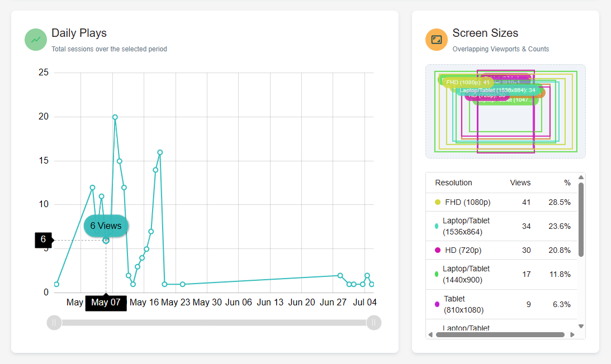
Task: Click the black y-axis marker showing 6
Action: point(43,240)
